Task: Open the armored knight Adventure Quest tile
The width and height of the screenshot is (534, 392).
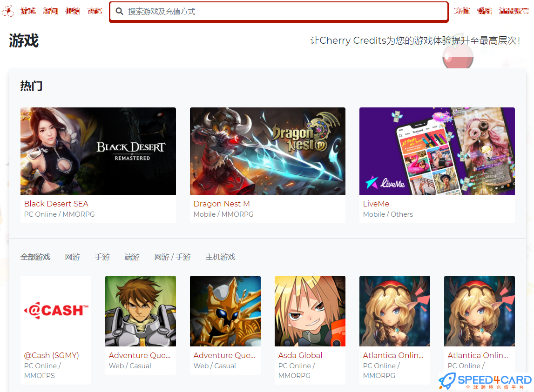Action: click(141, 311)
